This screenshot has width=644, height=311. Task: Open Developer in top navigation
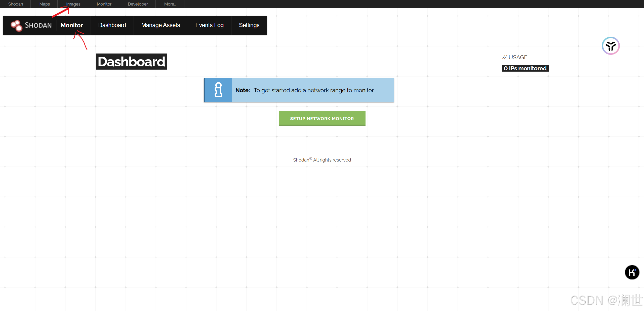tap(138, 4)
